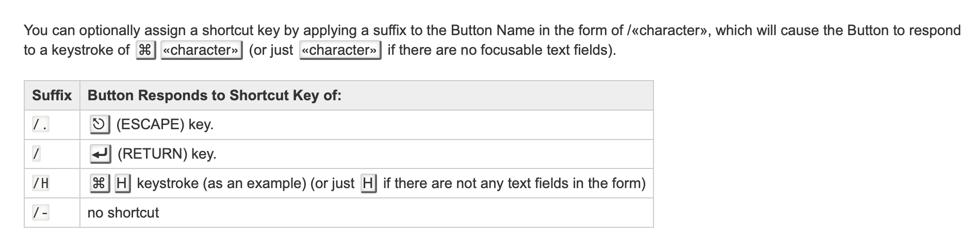Click the "/-" suffix code cell

pyautogui.click(x=41, y=213)
